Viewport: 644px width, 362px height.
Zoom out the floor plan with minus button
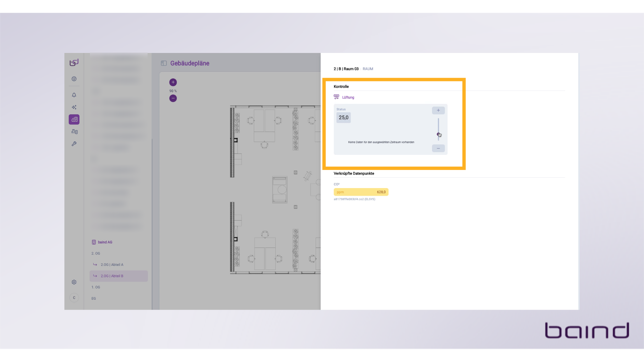(x=173, y=98)
